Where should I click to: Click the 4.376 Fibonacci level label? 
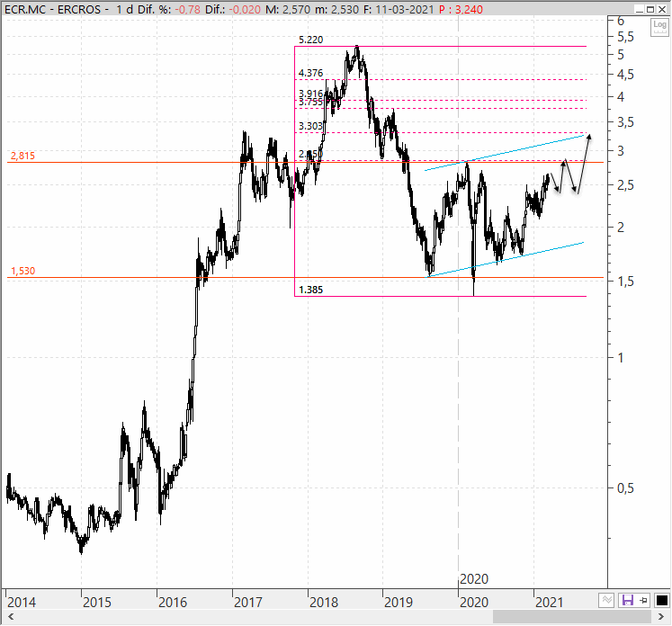pos(310,73)
